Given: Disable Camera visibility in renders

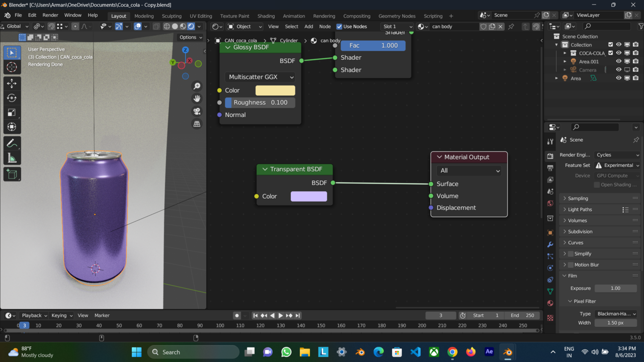Looking at the screenshot, I should tap(635, 69).
